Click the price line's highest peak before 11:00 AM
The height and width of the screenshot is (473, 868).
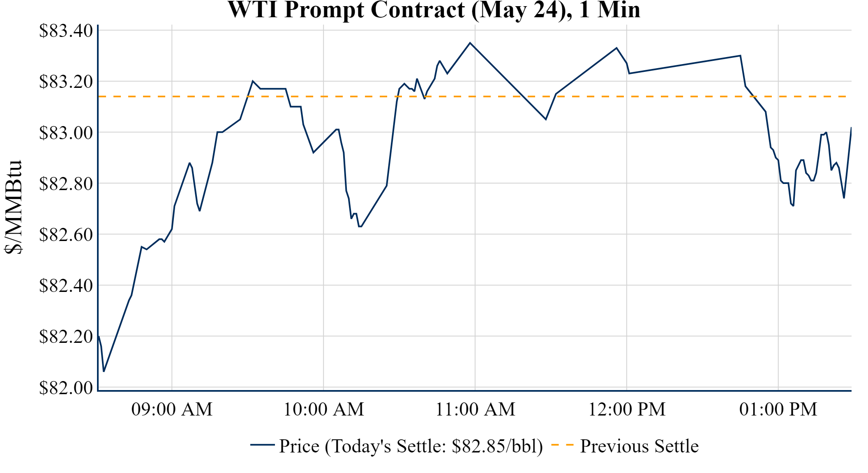[470, 43]
